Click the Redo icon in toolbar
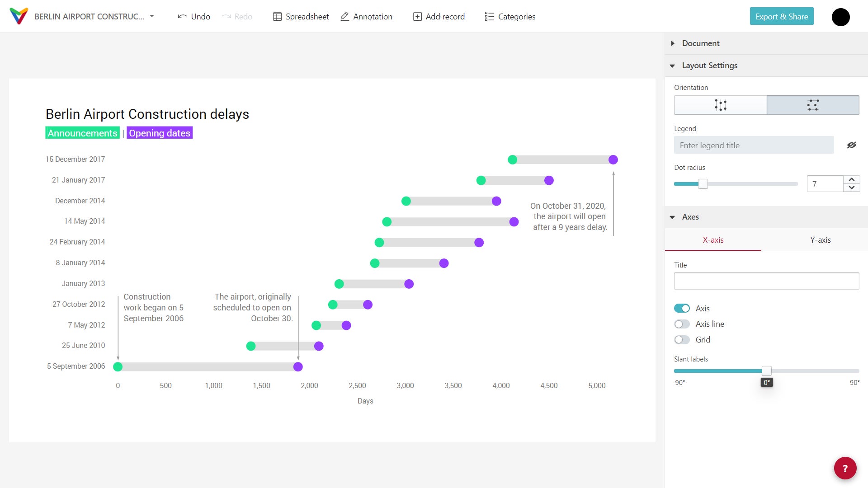The image size is (868, 488). pos(227,16)
